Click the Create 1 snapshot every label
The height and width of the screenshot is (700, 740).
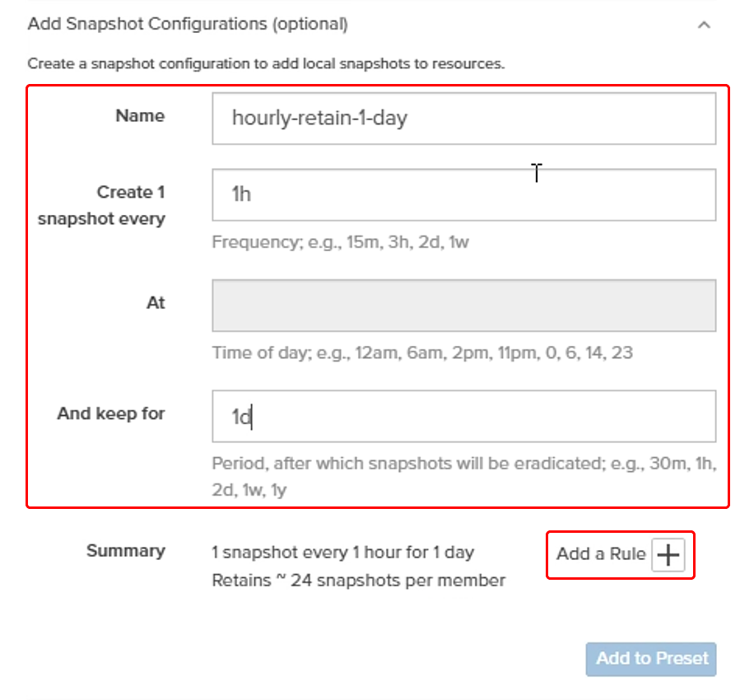tap(101, 205)
